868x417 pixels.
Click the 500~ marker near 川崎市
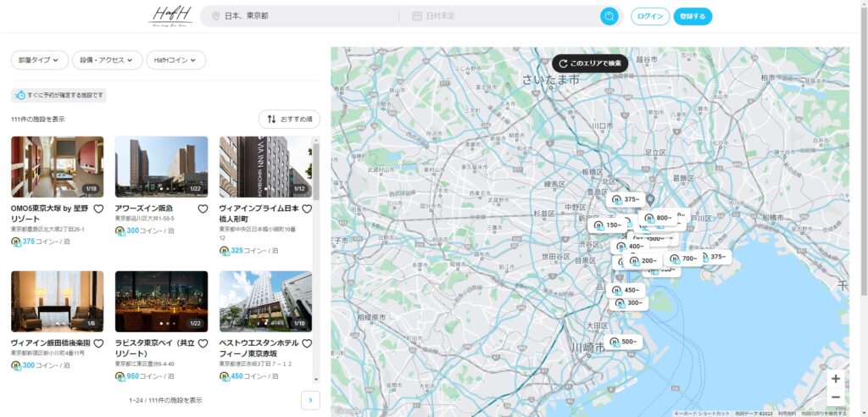pos(623,342)
